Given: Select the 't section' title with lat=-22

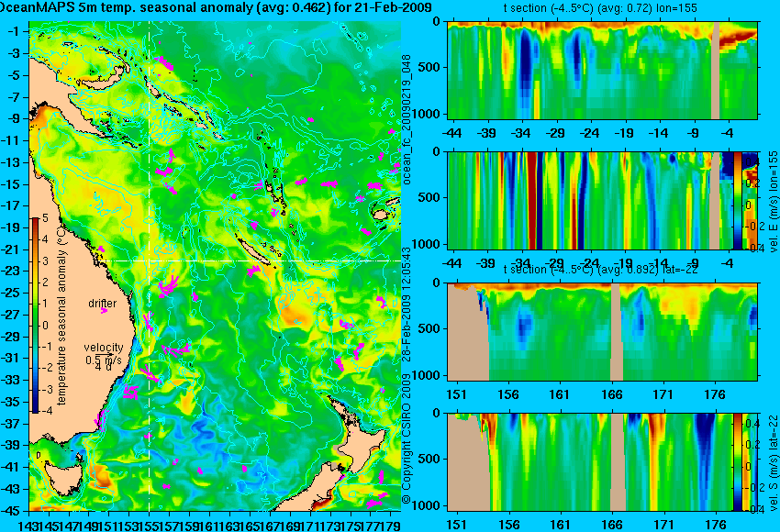Looking at the screenshot, I should pos(601,270).
